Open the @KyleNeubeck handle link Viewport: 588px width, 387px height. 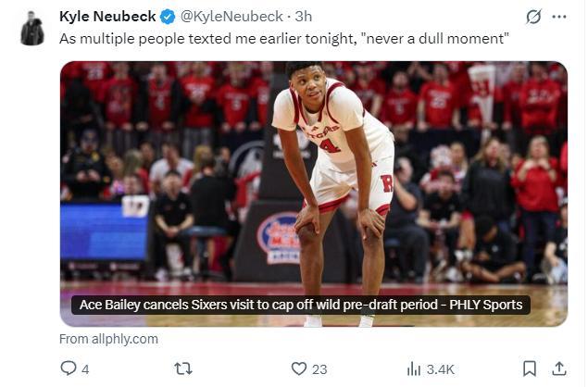231,17
